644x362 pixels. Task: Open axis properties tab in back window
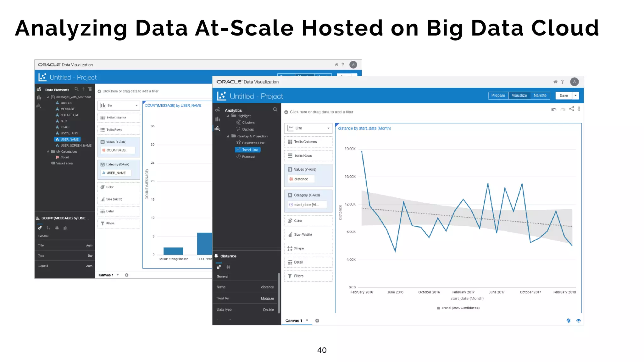tap(48, 228)
